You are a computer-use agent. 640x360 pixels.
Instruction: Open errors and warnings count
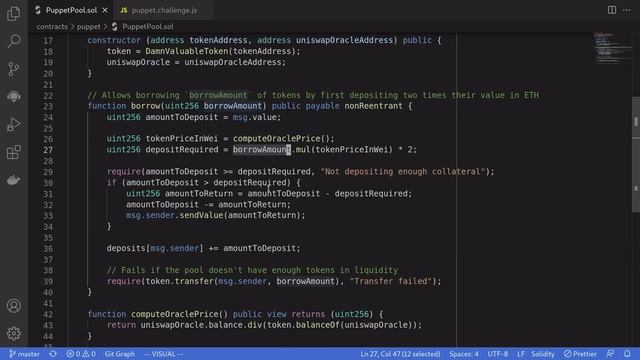81,354
